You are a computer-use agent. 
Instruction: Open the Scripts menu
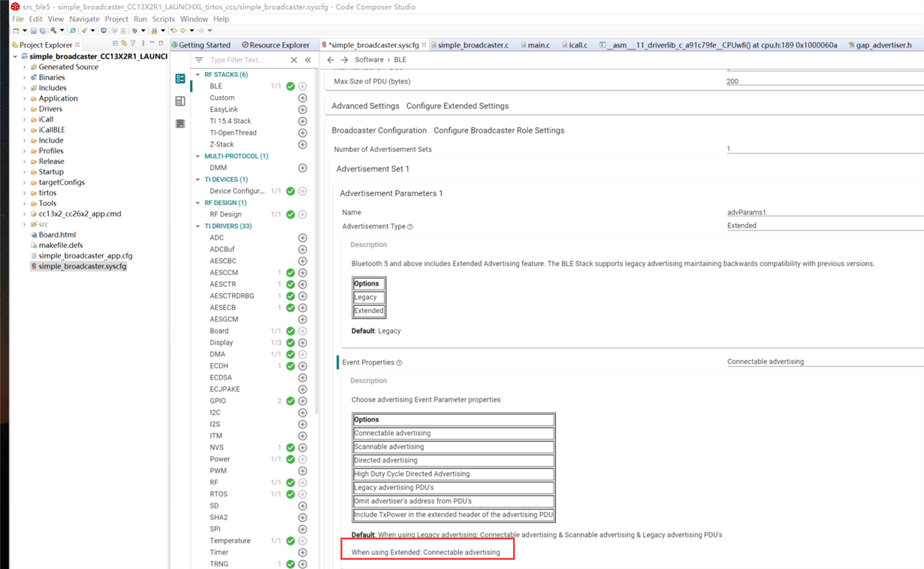click(x=163, y=19)
